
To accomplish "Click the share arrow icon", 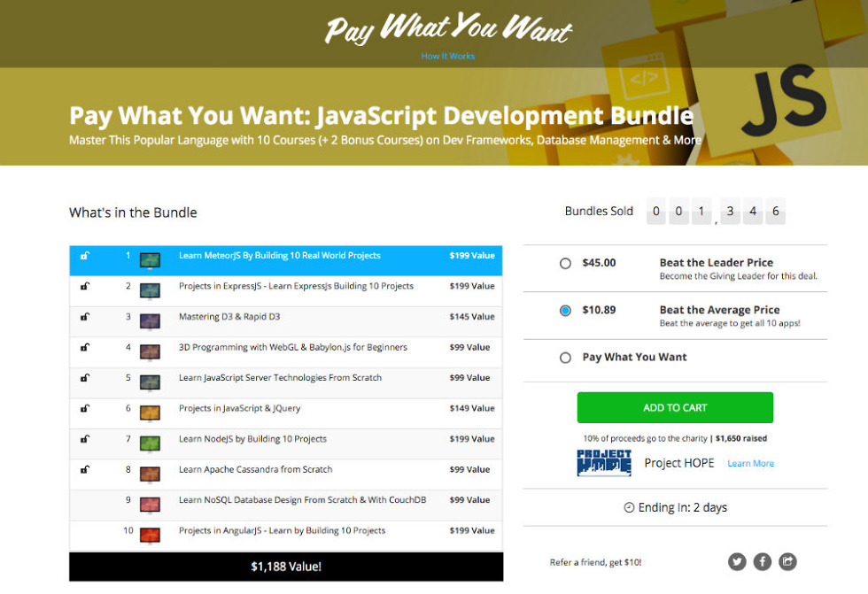I will pyautogui.click(x=787, y=561).
